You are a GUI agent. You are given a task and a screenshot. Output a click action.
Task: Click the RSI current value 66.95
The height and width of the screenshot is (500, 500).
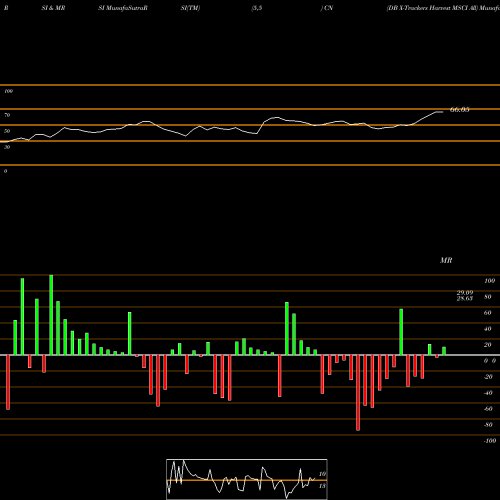click(x=459, y=110)
